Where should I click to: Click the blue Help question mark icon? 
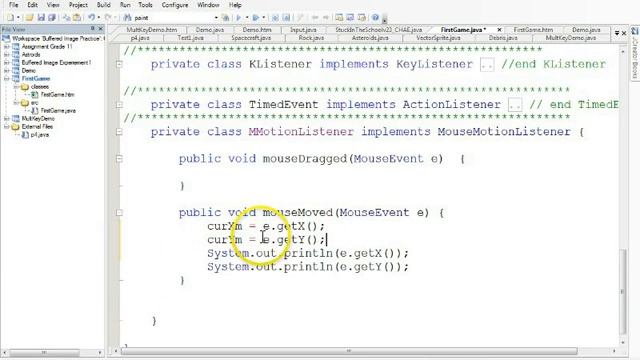coord(375,18)
